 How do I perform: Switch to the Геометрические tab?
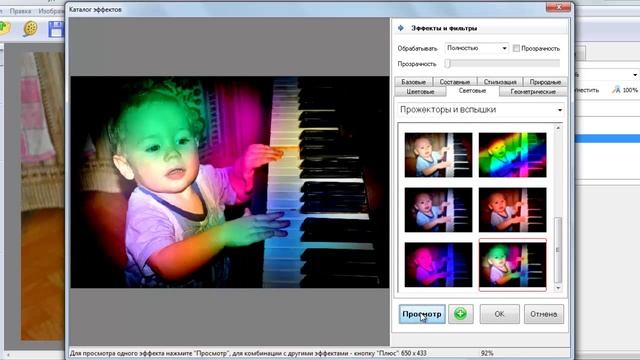click(533, 91)
